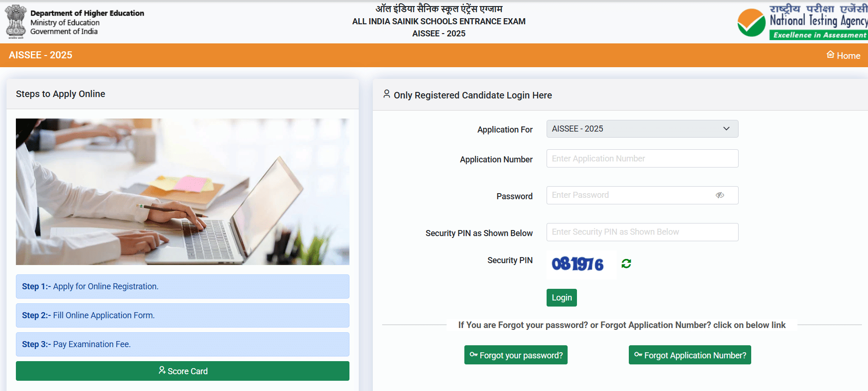Focus the Application Number input field
The image size is (868, 391).
[x=642, y=159]
